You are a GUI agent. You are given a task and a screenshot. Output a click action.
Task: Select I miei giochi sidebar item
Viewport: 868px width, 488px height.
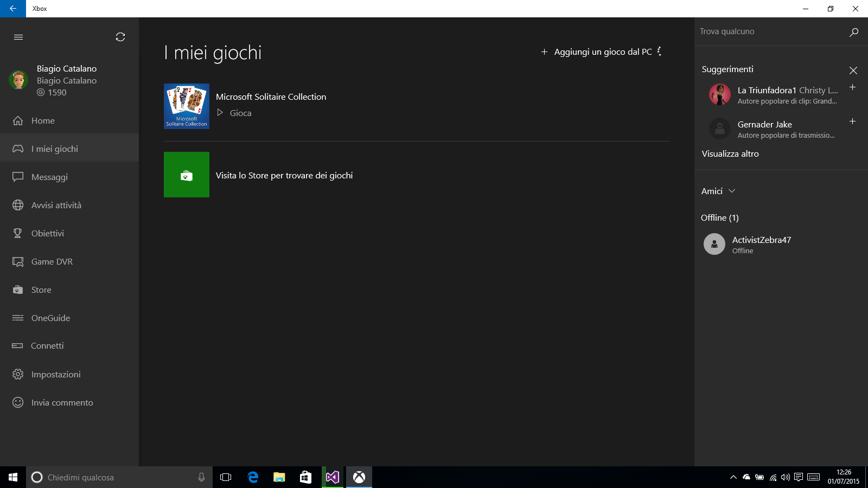69,149
